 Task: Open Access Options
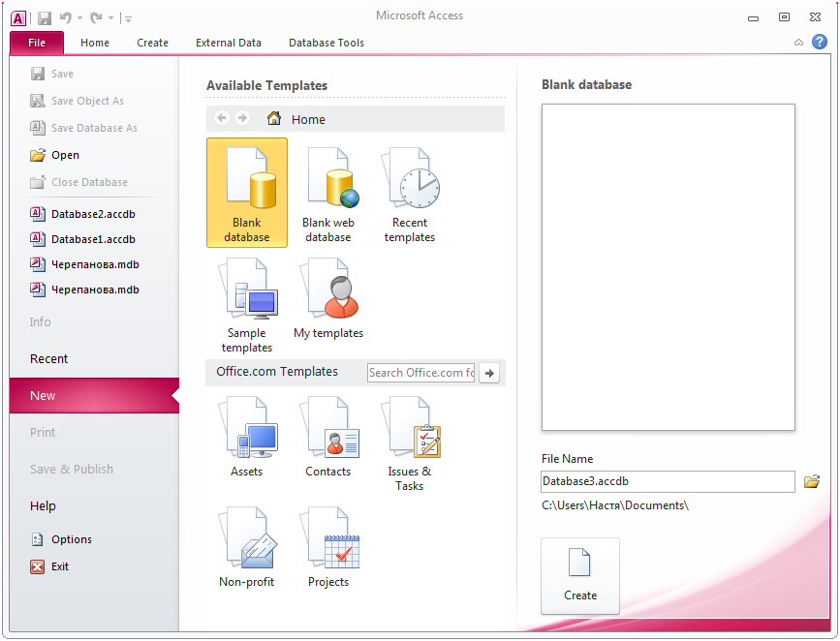click(61, 539)
